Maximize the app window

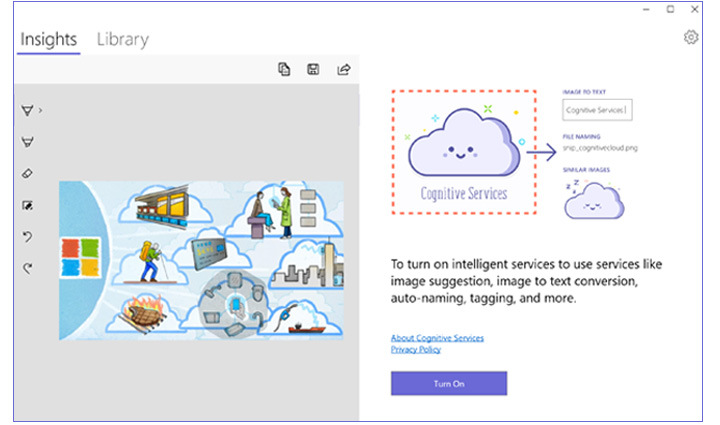coord(670,9)
